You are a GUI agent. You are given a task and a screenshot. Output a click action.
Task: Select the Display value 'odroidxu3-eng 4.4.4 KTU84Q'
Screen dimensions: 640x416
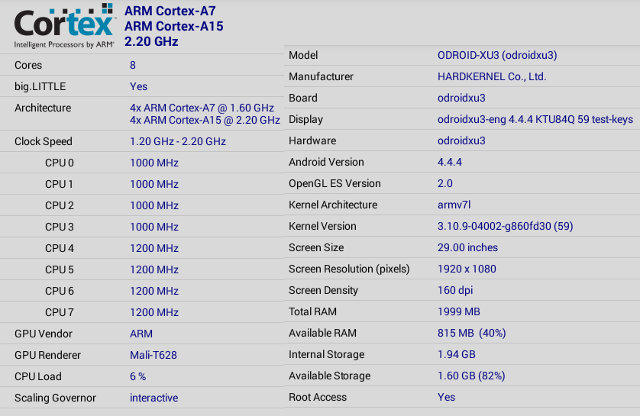point(506,119)
